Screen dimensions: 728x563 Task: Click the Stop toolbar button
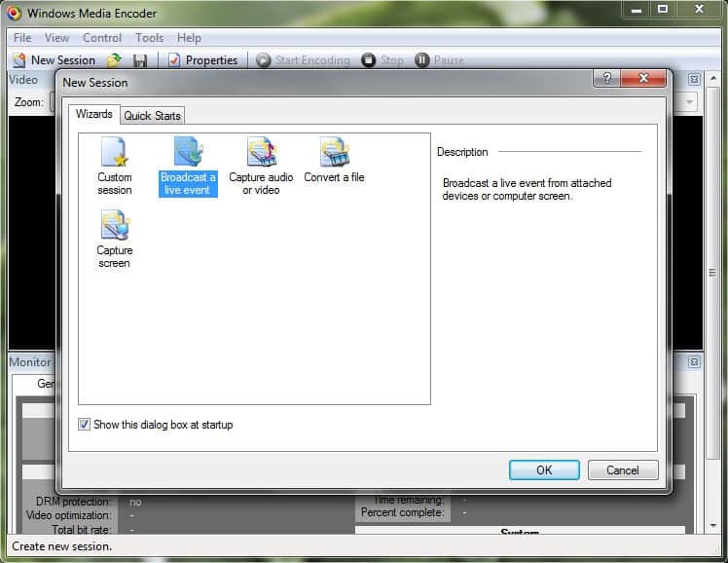[x=382, y=60]
